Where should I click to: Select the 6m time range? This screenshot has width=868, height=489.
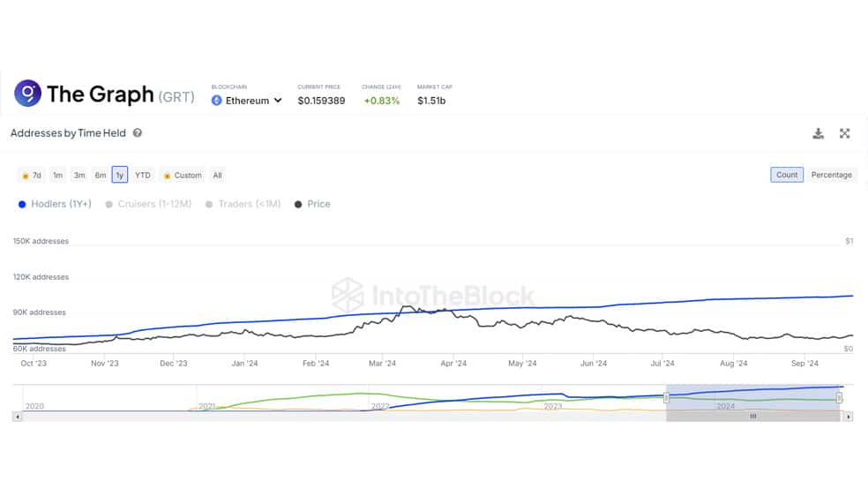click(101, 175)
